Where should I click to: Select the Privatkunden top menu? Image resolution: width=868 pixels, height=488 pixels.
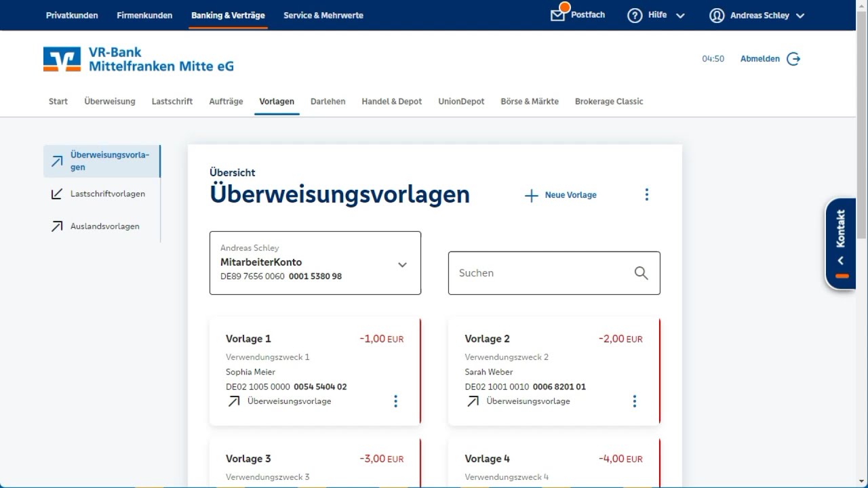click(x=72, y=15)
